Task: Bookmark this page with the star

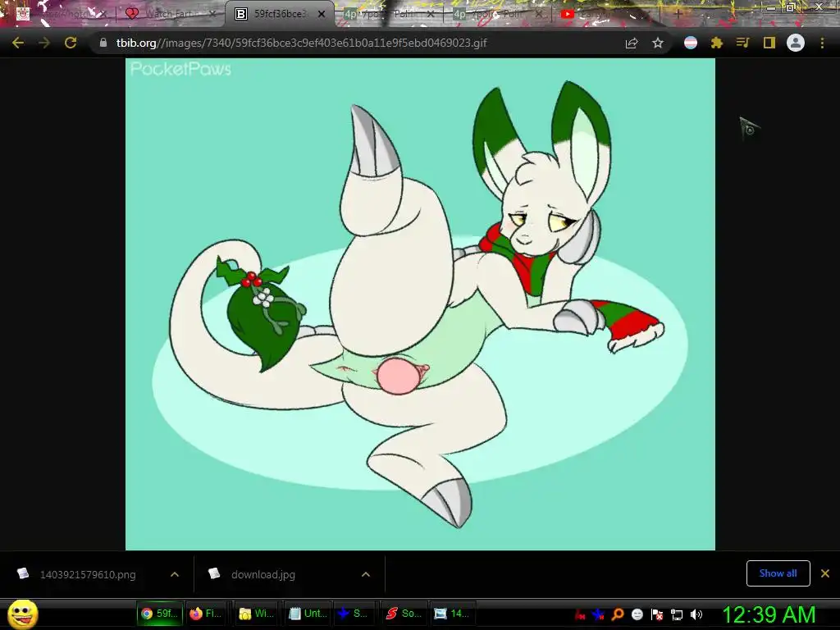Action: pyautogui.click(x=658, y=43)
